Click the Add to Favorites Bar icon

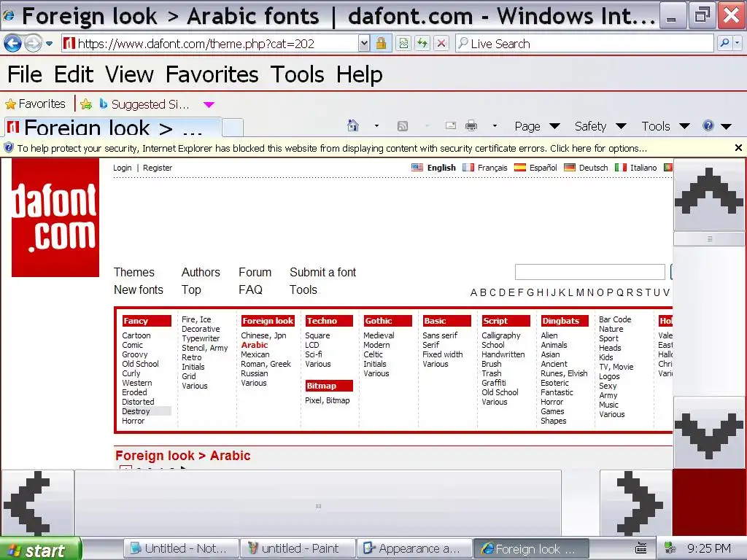click(x=86, y=104)
